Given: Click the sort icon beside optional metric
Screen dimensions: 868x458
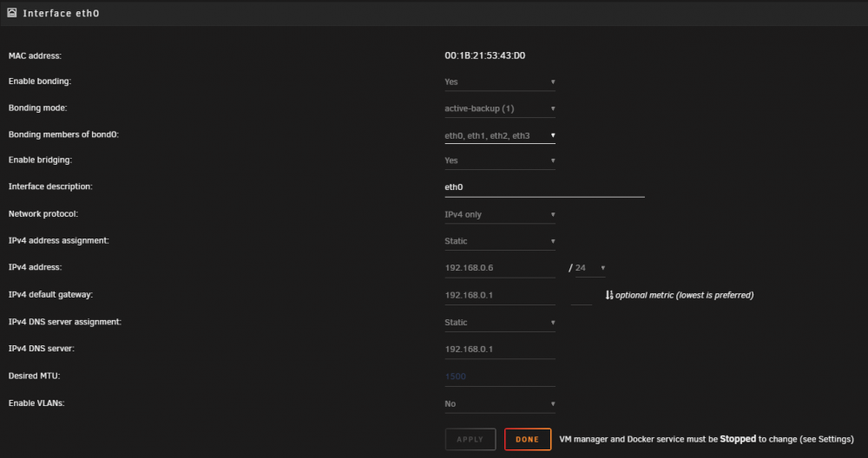Looking at the screenshot, I should point(609,295).
